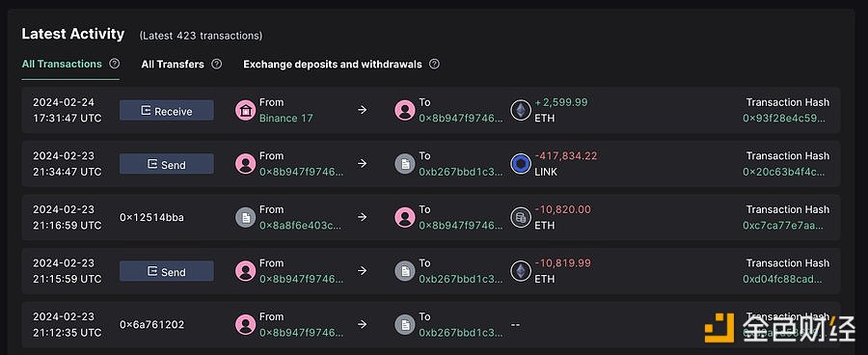Click the Send button in LINK row
Image resolution: width=868 pixels, height=355 pixels.
pyautogui.click(x=167, y=164)
